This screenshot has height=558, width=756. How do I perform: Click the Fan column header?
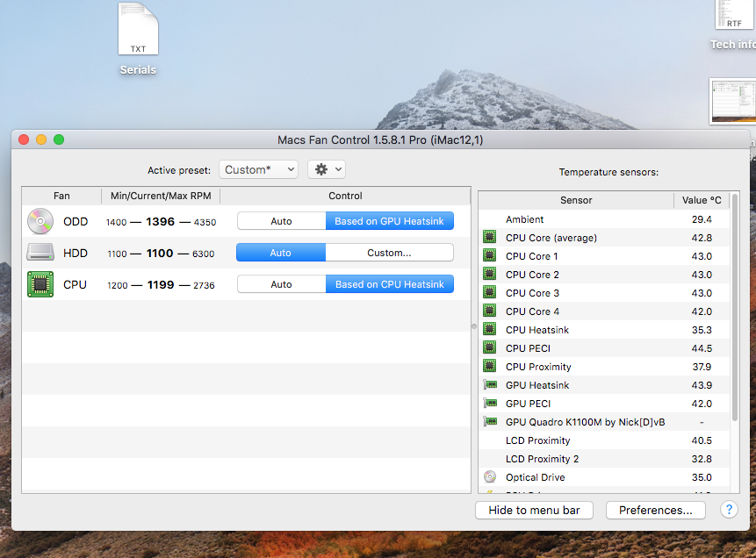coord(61,196)
